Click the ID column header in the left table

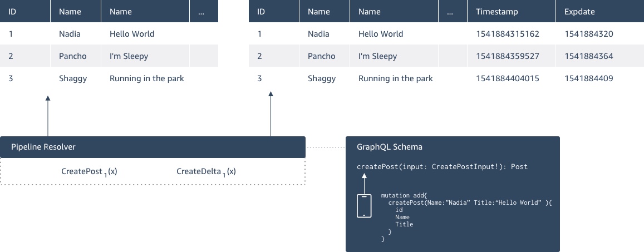pos(12,12)
